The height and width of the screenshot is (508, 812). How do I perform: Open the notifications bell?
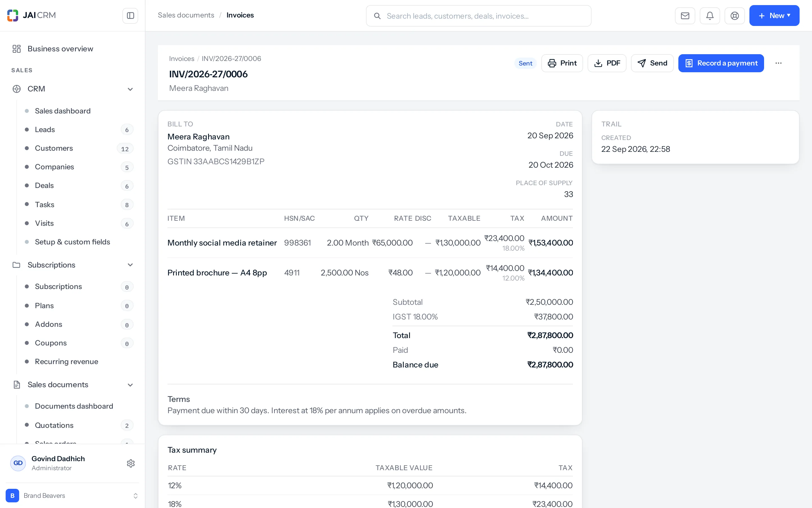[710, 16]
